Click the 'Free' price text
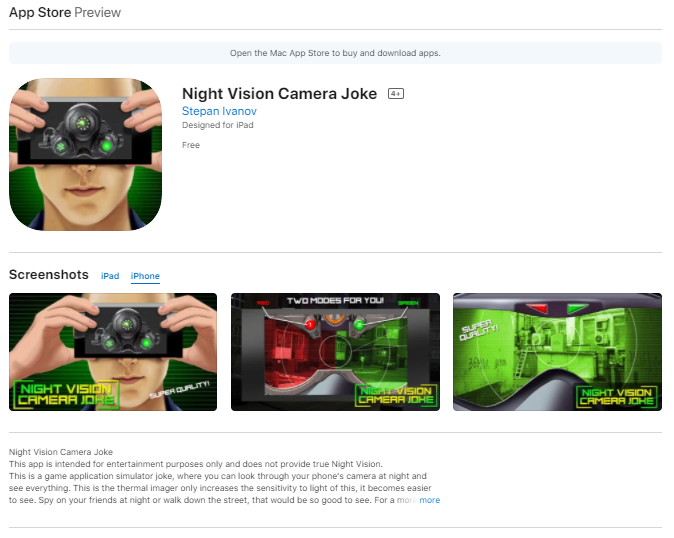Viewport: 674px width, 538px height. pos(191,145)
